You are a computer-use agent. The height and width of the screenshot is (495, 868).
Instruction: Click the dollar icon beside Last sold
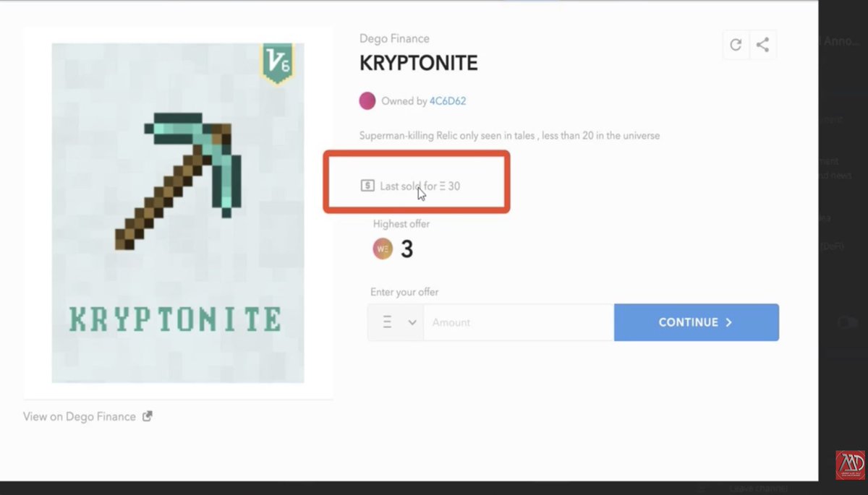[x=367, y=186]
